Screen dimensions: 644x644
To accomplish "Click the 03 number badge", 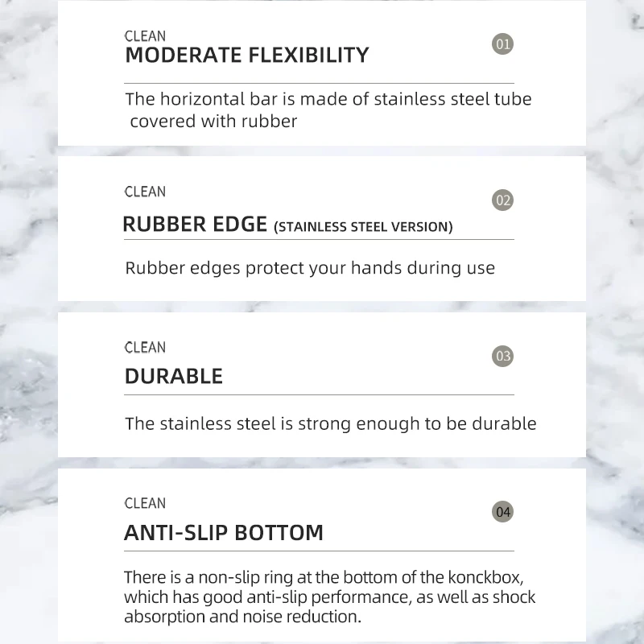I will pos(502,356).
